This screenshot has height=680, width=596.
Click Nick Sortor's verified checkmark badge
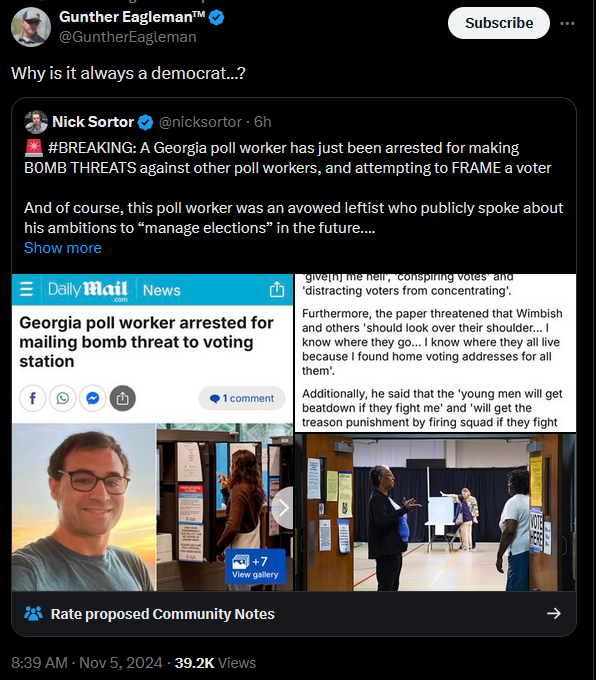pos(145,122)
